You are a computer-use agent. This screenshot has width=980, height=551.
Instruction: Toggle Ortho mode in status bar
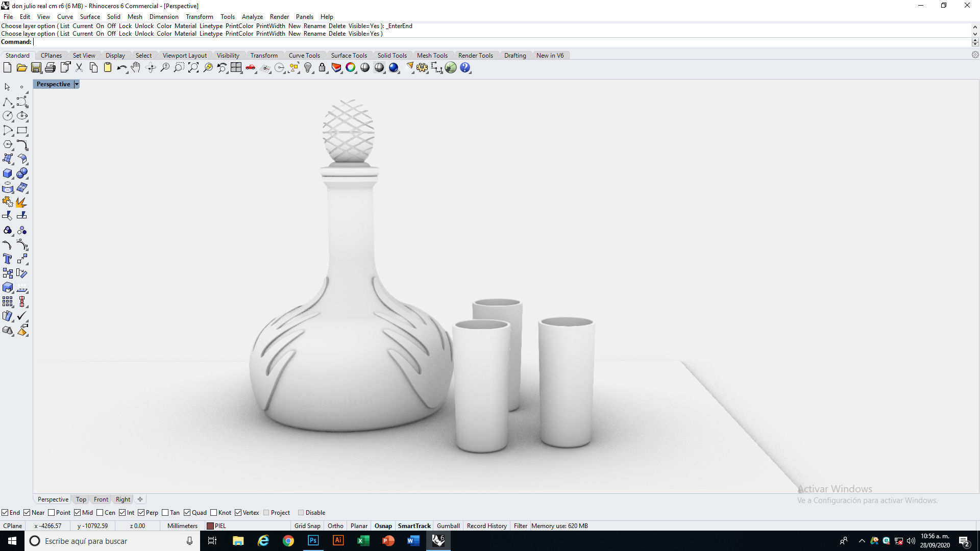point(335,525)
